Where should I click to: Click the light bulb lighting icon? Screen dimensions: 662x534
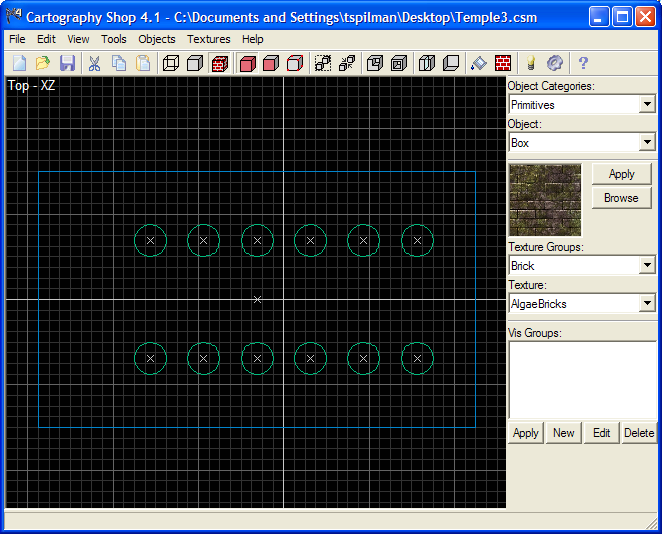coord(531,63)
